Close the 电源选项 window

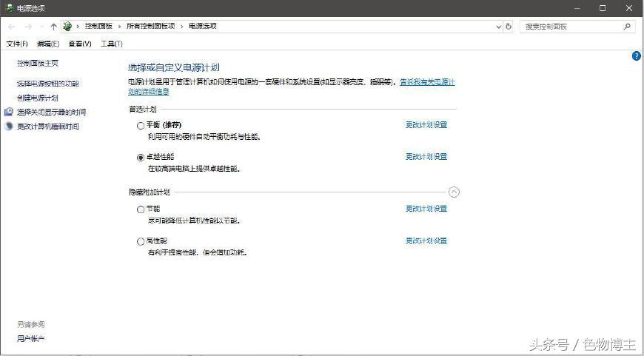tap(629, 8)
